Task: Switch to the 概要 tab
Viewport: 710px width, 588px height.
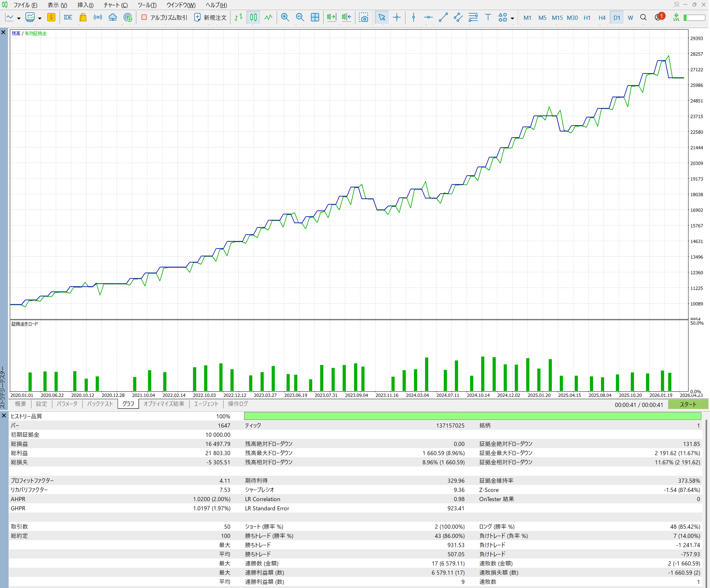Action: coord(21,404)
